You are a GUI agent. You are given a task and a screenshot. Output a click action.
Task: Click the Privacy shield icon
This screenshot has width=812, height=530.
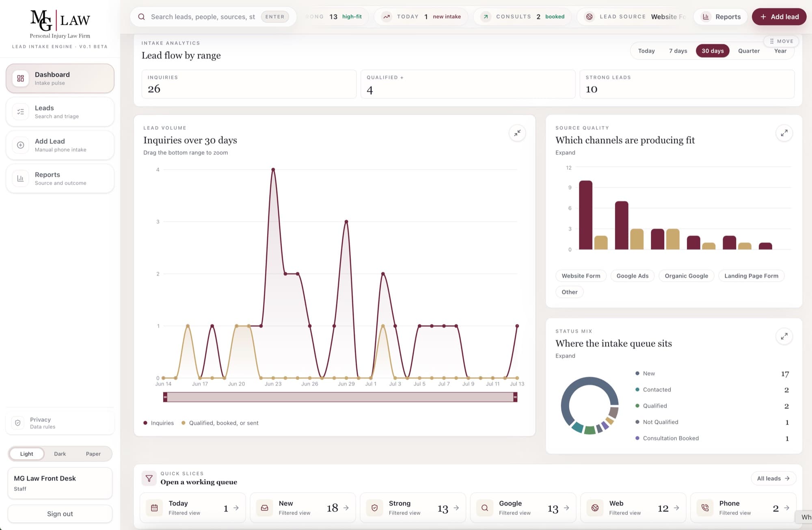(x=18, y=423)
